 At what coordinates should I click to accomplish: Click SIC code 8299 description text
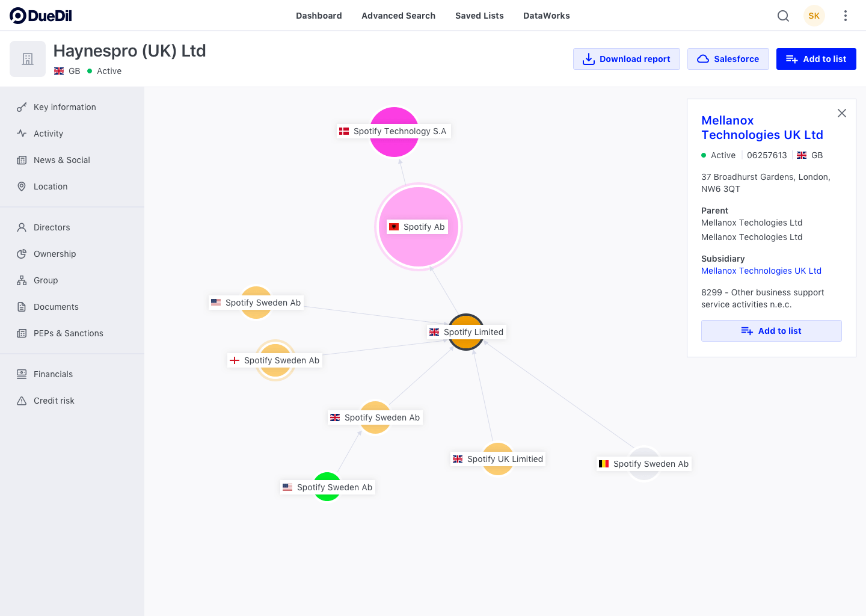tap(763, 298)
